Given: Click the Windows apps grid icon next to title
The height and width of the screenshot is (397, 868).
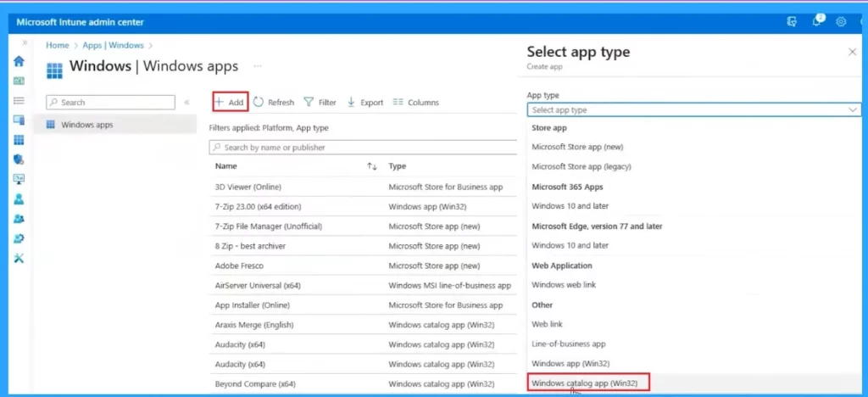Looking at the screenshot, I should coord(55,71).
